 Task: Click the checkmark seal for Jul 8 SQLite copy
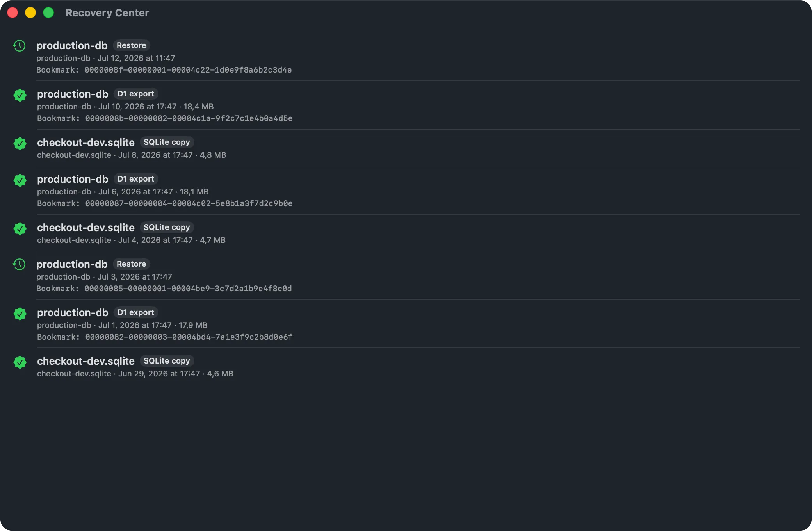pyautogui.click(x=20, y=143)
